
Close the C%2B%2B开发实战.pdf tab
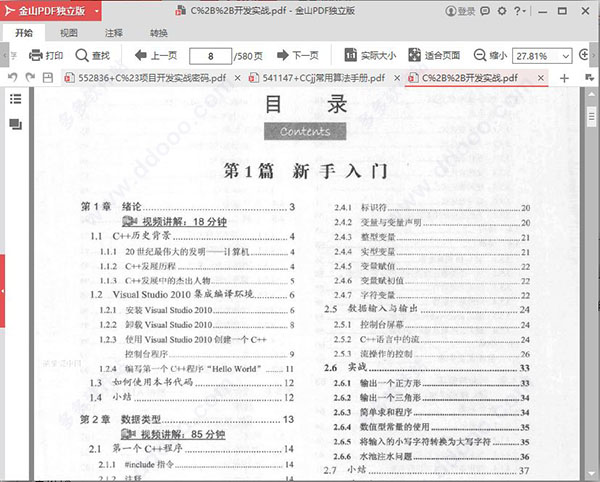[541, 78]
